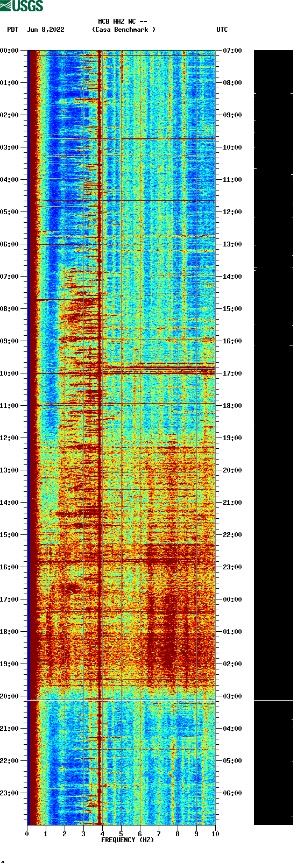Click the USGS logo
Image resolution: width=297 pixels, height=868 pixels.
point(22,6)
